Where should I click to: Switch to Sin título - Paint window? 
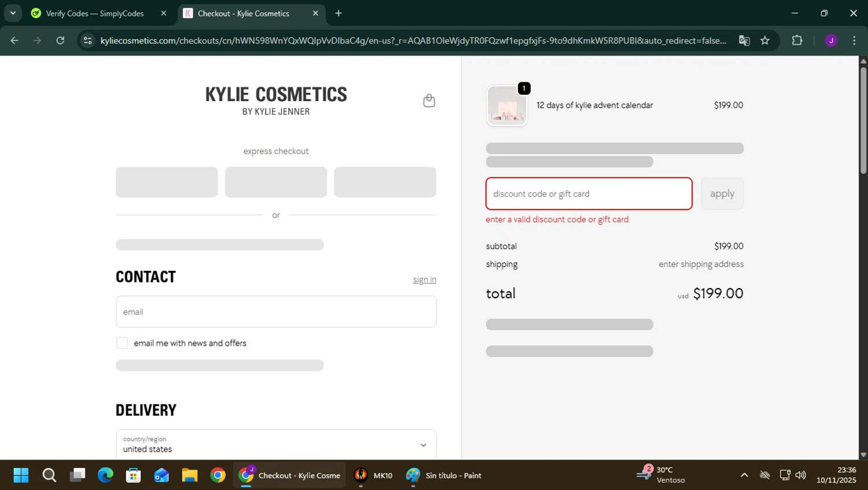[x=444, y=476]
